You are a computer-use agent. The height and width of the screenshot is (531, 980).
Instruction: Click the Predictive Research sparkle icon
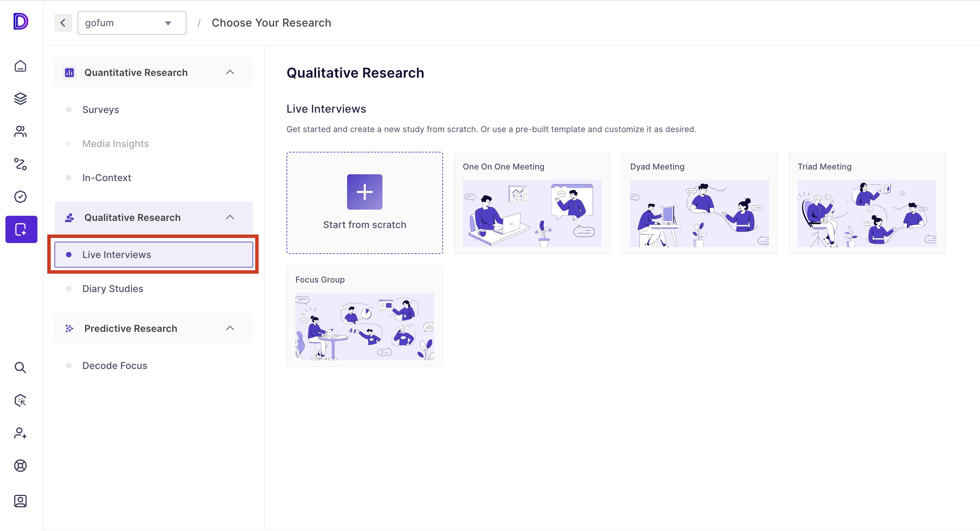coord(69,328)
